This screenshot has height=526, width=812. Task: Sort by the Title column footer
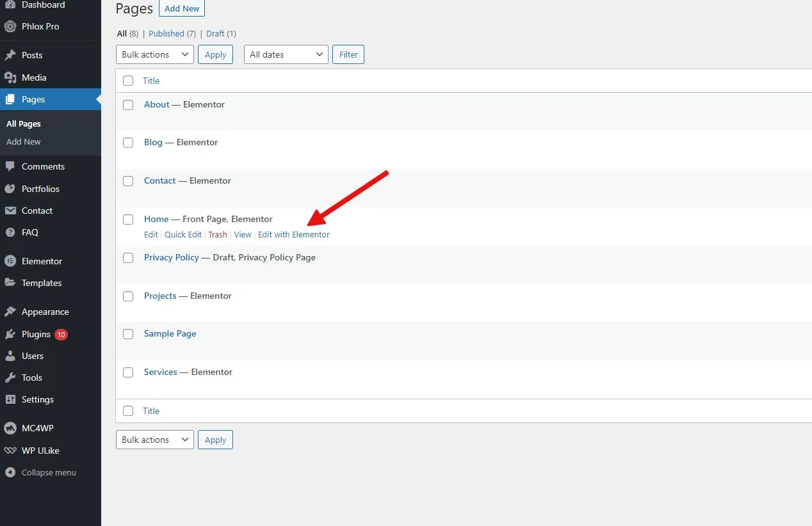[x=151, y=411]
